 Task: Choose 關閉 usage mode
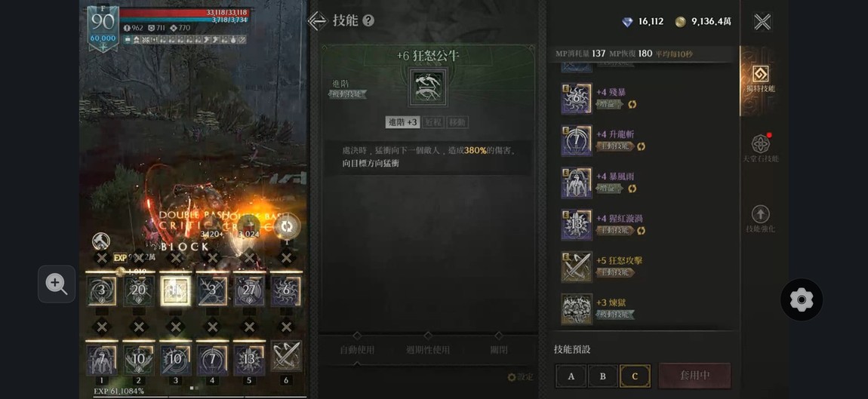tap(499, 350)
